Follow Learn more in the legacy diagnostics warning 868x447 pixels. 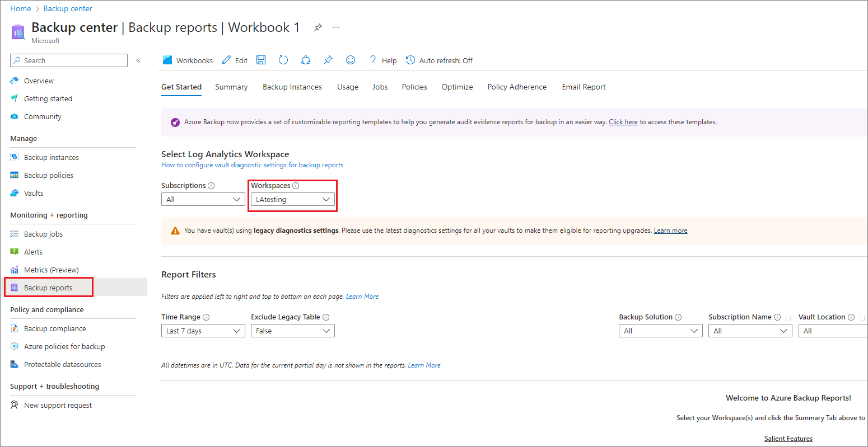click(670, 230)
